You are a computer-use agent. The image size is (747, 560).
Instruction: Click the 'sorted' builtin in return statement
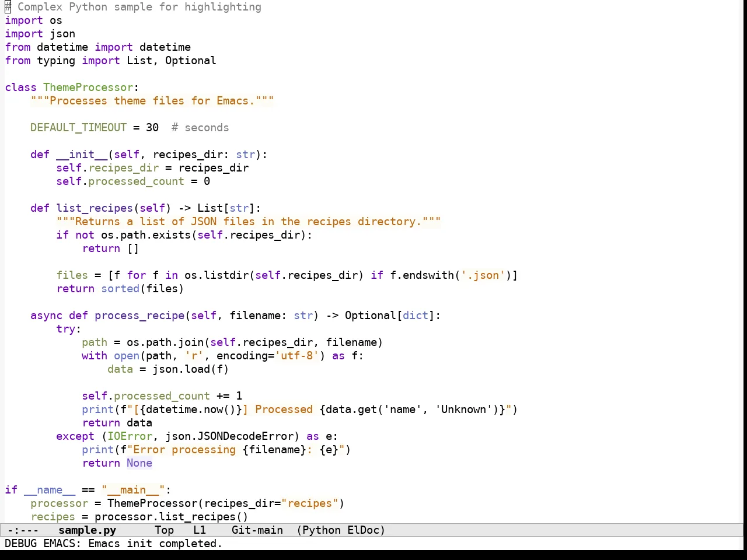pos(120,289)
